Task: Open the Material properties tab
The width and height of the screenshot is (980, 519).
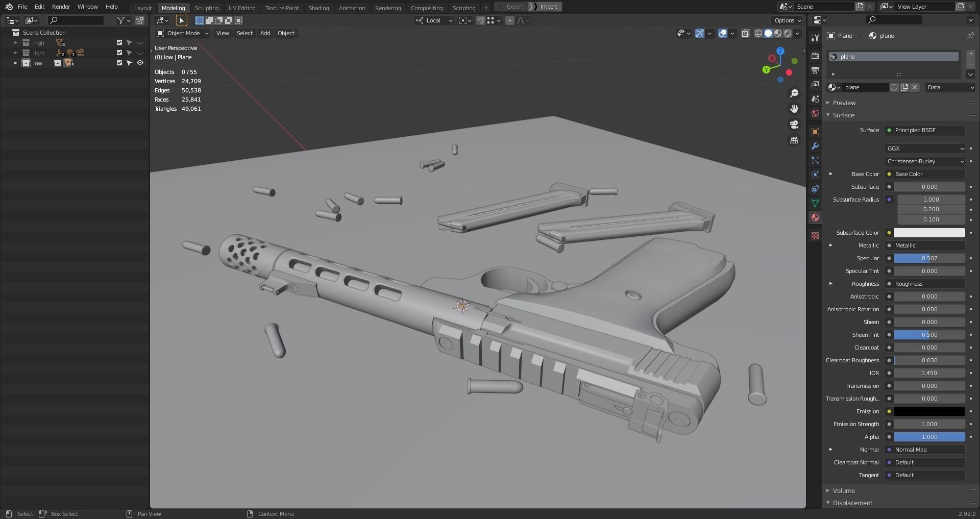Action: coord(815,217)
